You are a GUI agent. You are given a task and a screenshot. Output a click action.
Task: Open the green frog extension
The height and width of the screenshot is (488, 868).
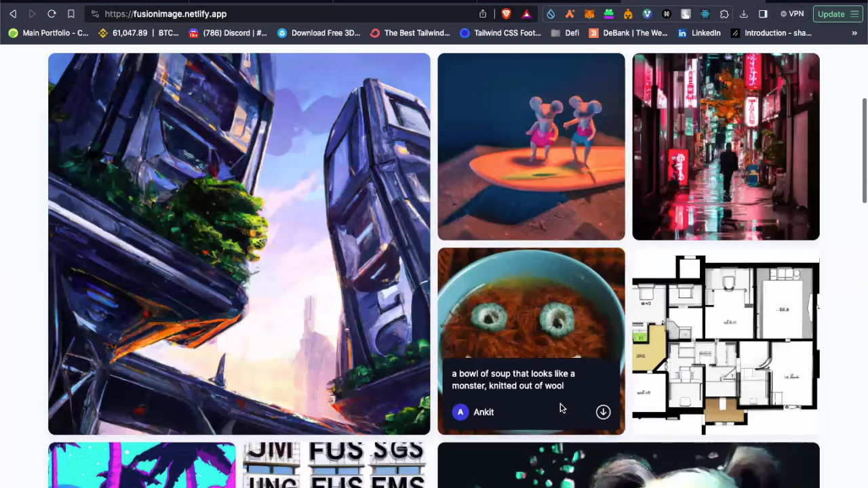[609, 14]
